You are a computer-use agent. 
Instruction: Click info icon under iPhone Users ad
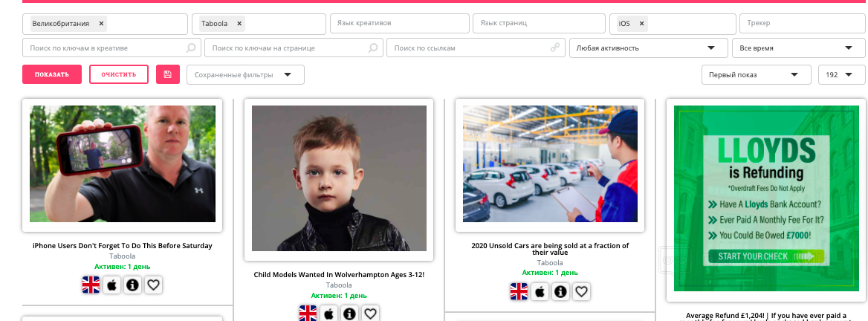[x=132, y=285]
